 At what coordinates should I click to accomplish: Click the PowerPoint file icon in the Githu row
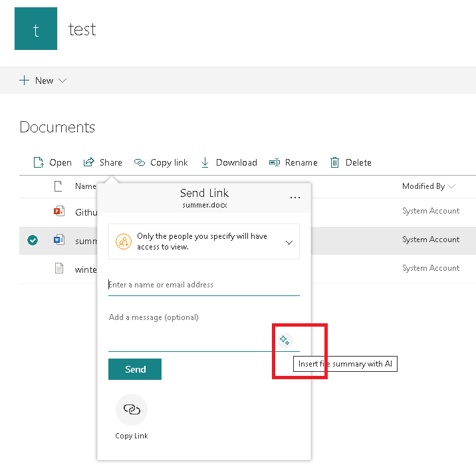click(59, 211)
